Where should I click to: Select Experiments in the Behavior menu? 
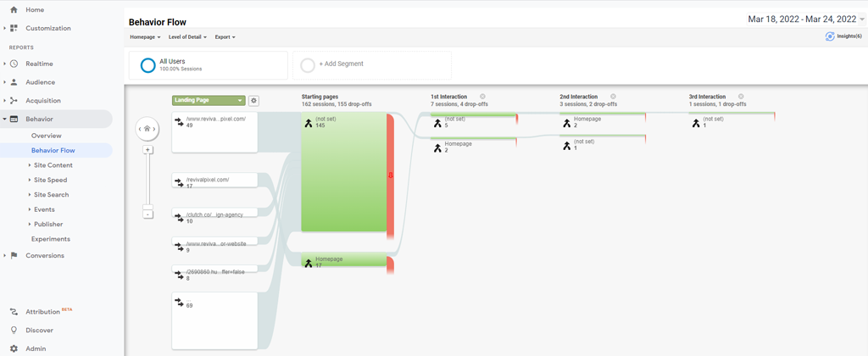click(50, 239)
